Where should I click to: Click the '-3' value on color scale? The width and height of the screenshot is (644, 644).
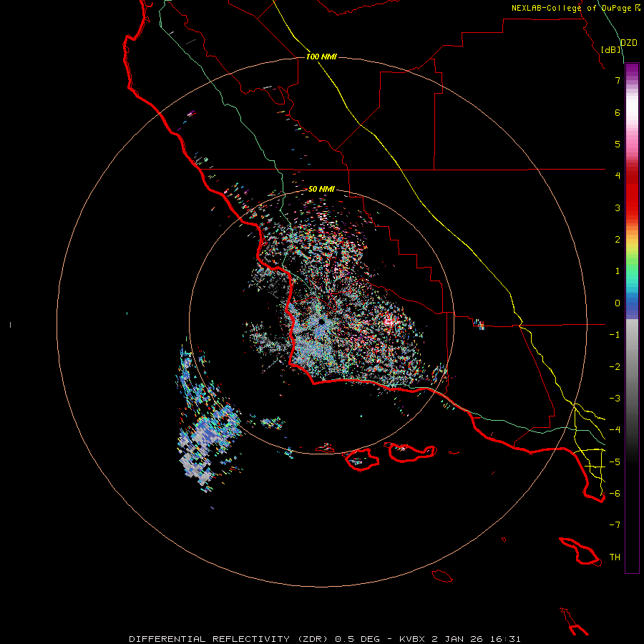(615, 399)
